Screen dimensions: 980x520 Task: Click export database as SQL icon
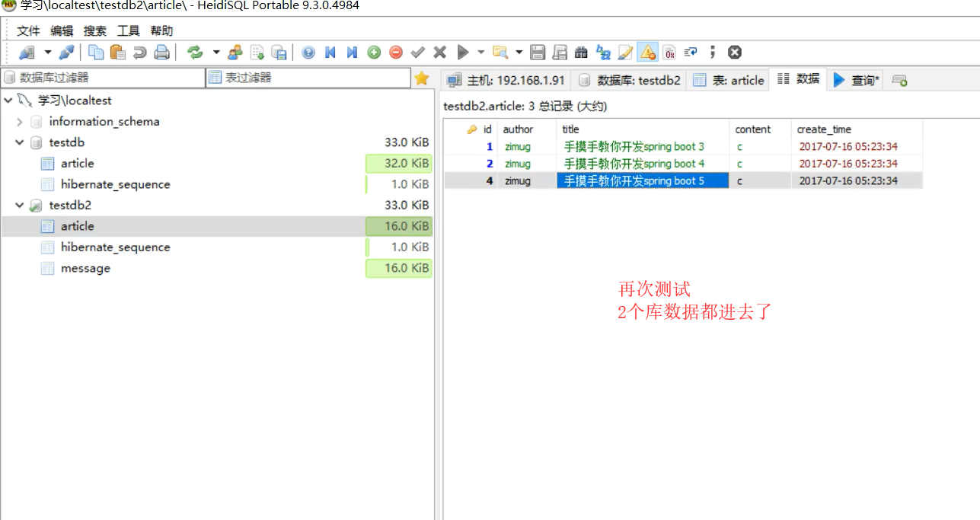pyautogui.click(x=279, y=53)
